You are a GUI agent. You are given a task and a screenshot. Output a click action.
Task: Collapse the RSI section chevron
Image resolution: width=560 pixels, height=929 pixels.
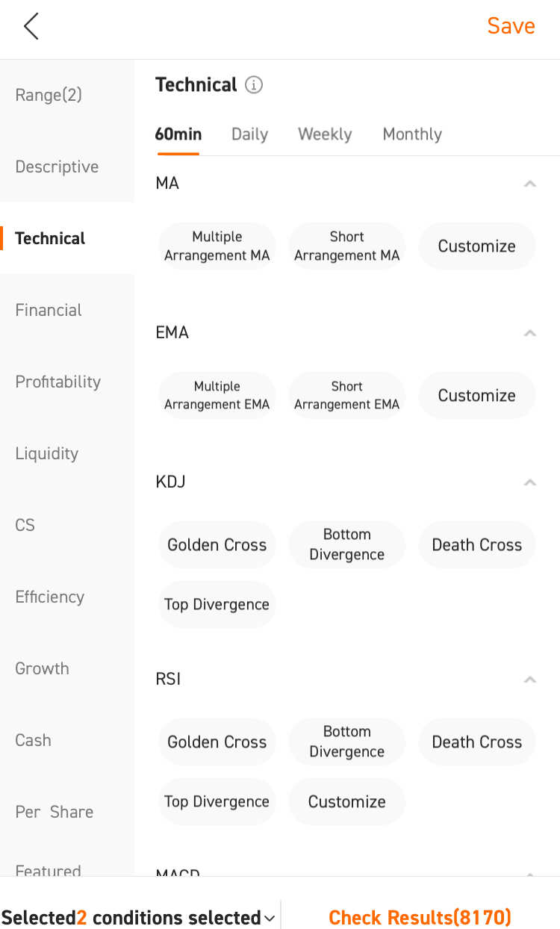click(530, 680)
